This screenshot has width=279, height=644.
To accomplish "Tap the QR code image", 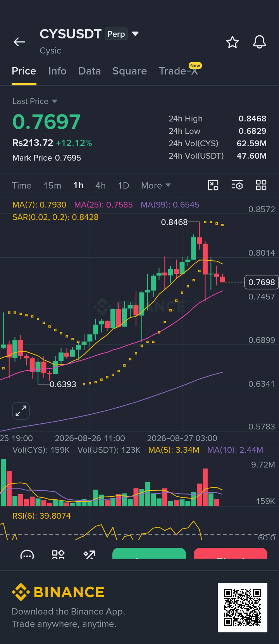I will [243, 608].
